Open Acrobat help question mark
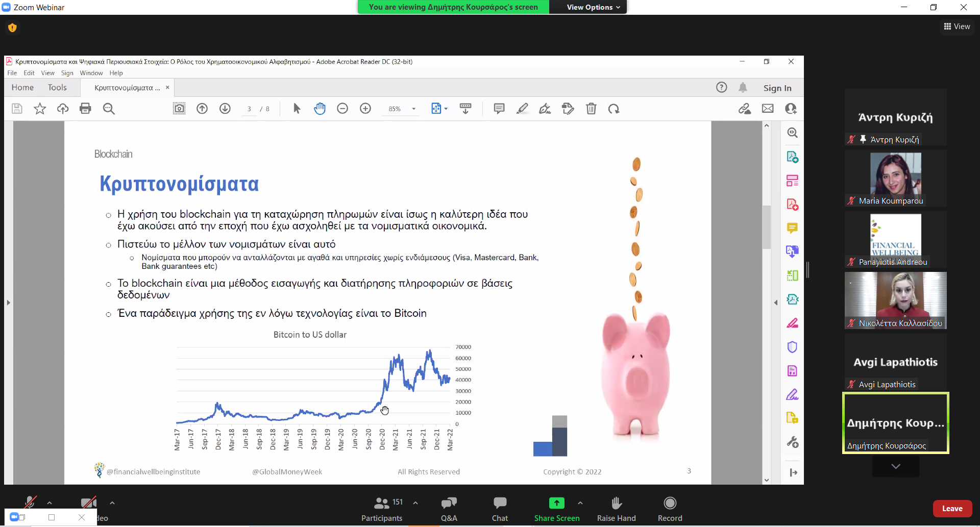The width and height of the screenshot is (980, 527). 721,87
